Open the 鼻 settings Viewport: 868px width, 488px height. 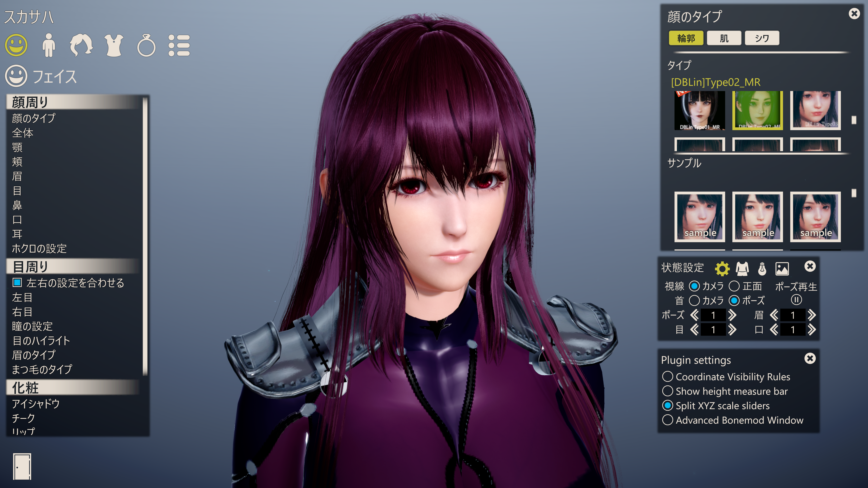[x=17, y=205]
